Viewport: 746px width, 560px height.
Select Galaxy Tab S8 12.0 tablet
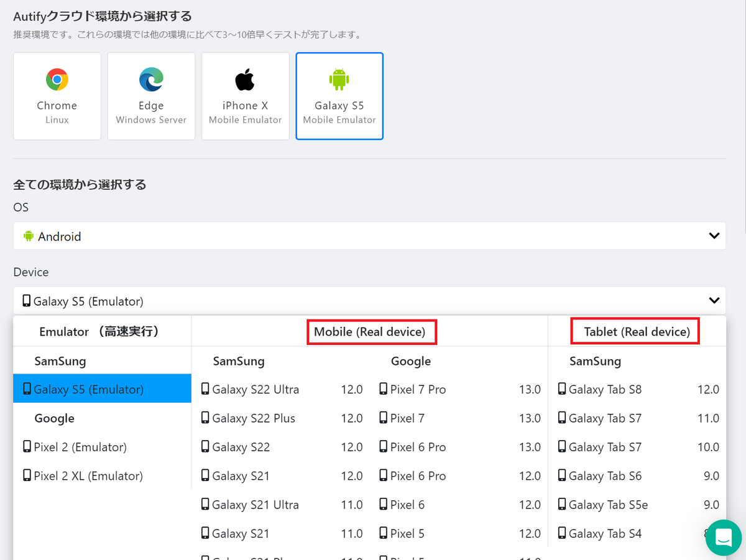pyautogui.click(x=638, y=389)
